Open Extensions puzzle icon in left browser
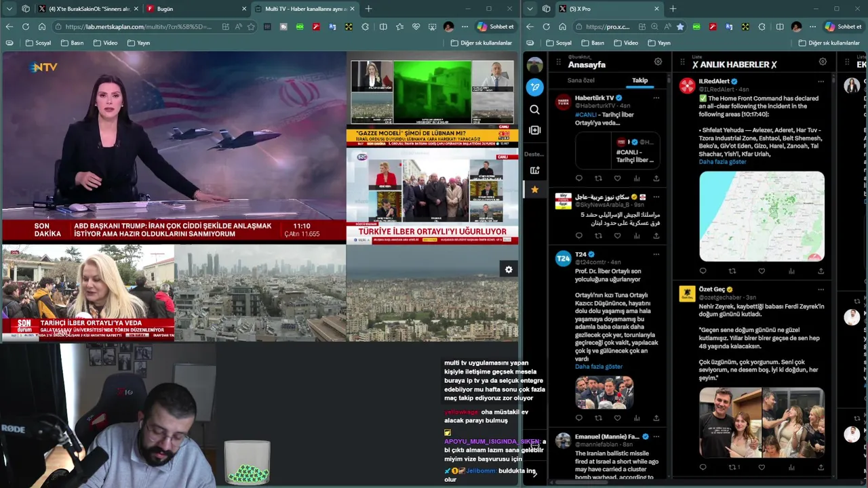868x488 pixels. coord(366,26)
